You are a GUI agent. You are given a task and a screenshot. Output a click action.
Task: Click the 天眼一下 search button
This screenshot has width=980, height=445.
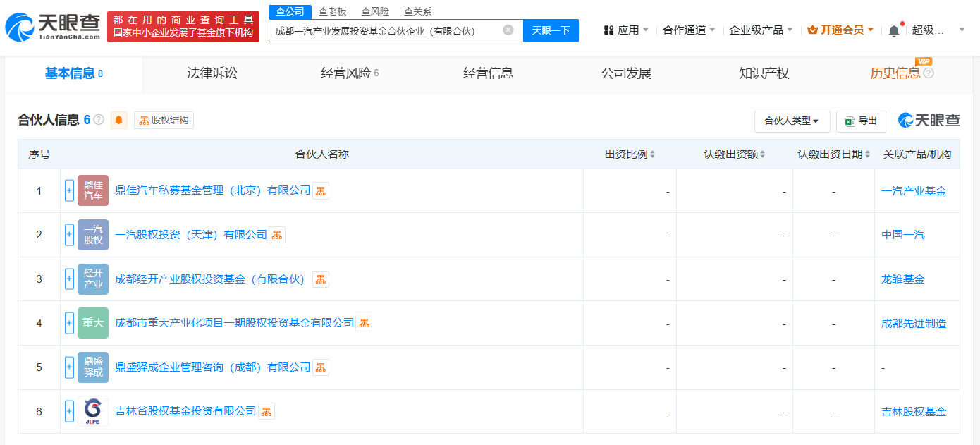coord(551,30)
